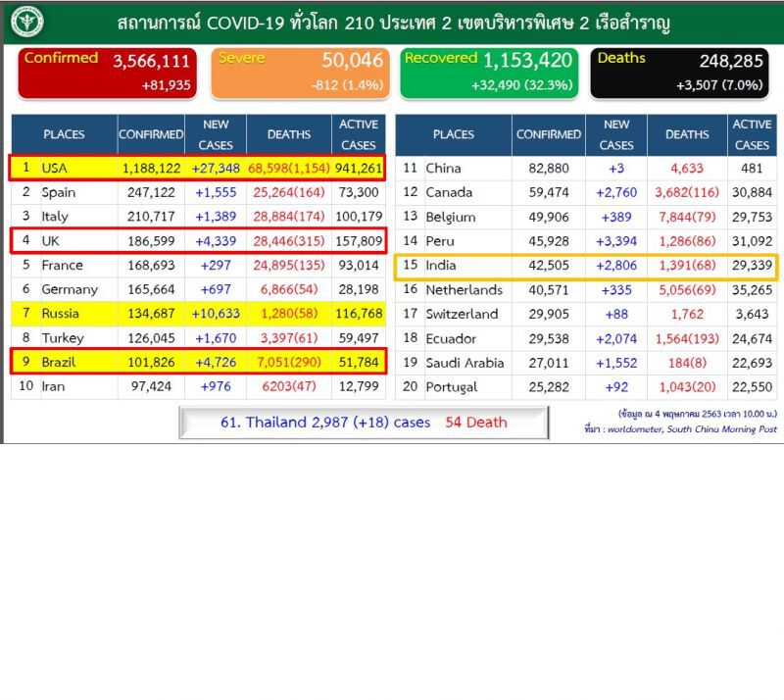The height and width of the screenshot is (700, 784).
Task: Click the 54 Death text for Thailand
Action: pos(476,423)
